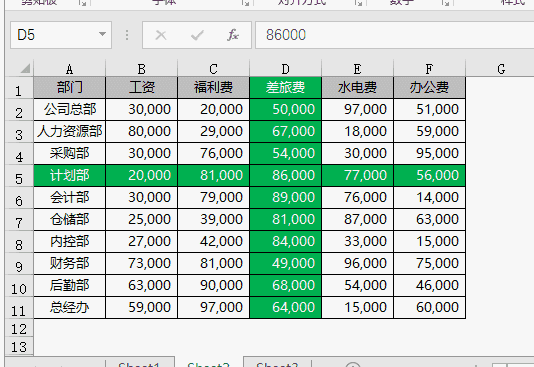The image size is (534, 367).
Task: Select column D header
Action: (285, 69)
